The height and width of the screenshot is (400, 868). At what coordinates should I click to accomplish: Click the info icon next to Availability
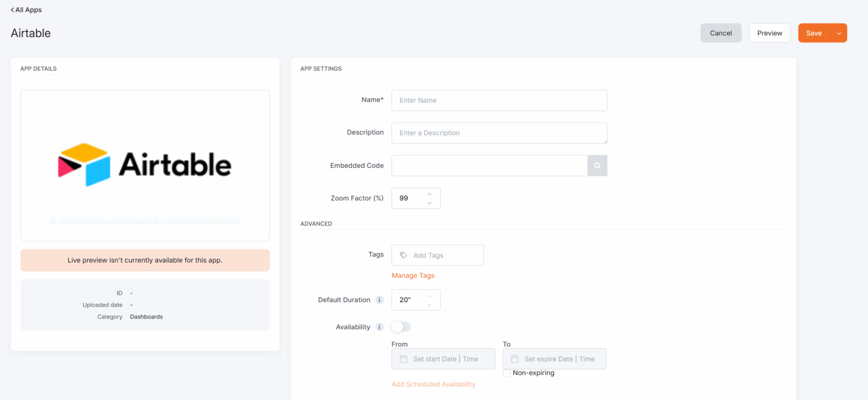click(379, 327)
